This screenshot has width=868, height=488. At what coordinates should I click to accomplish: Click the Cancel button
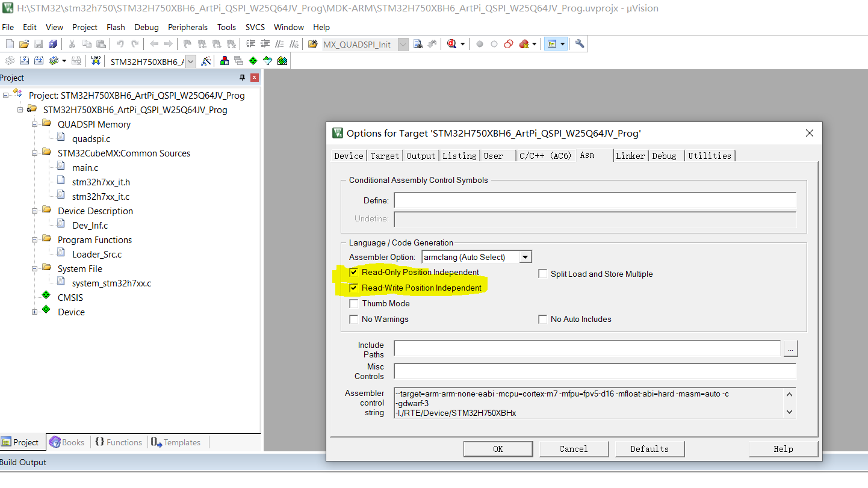point(574,449)
